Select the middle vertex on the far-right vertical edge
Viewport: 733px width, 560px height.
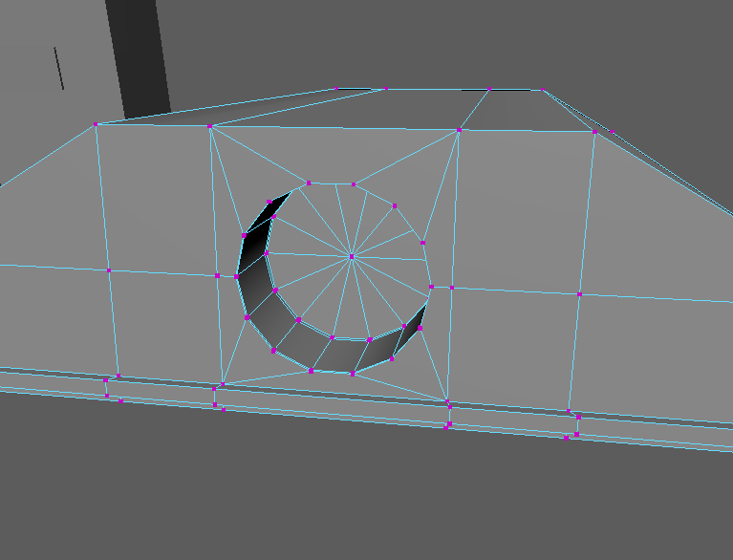[579, 294]
